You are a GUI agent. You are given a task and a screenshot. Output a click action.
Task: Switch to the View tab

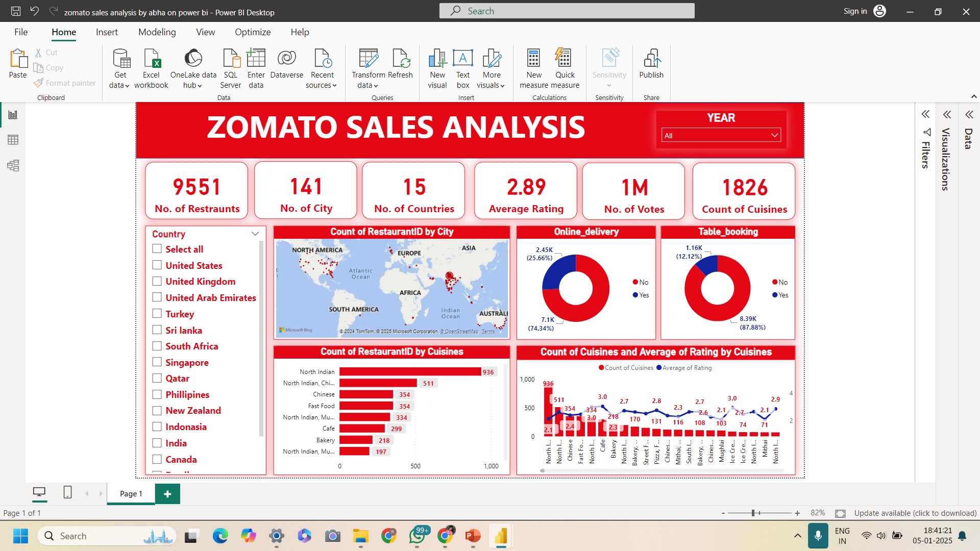(205, 32)
